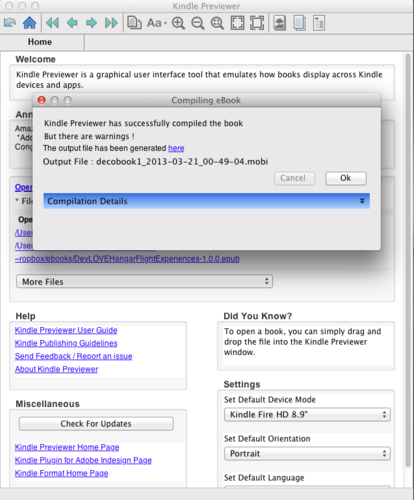Click the pages/copy document toolbar icon
Viewport: 414px width, 500px height.
[134, 23]
